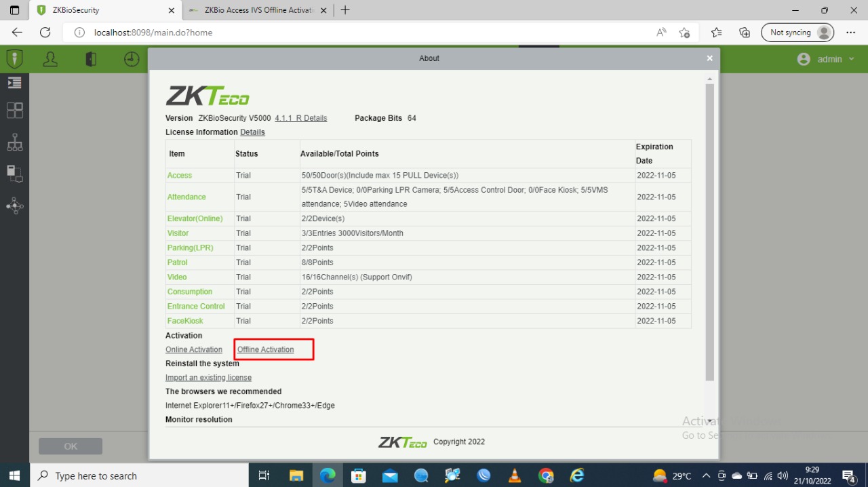
Task: Open a new browser tab
Action: click(345, 10)
